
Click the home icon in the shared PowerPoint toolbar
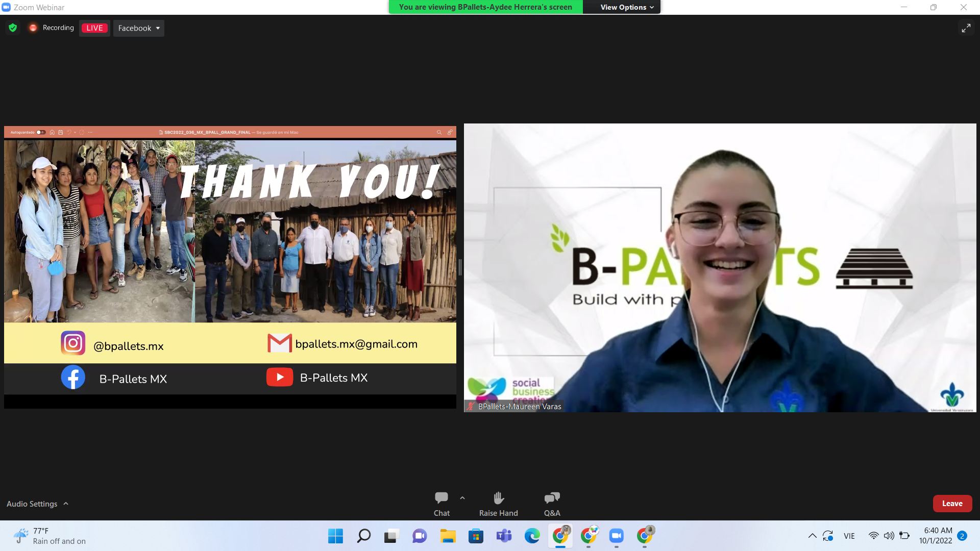[x=52, y=132]
